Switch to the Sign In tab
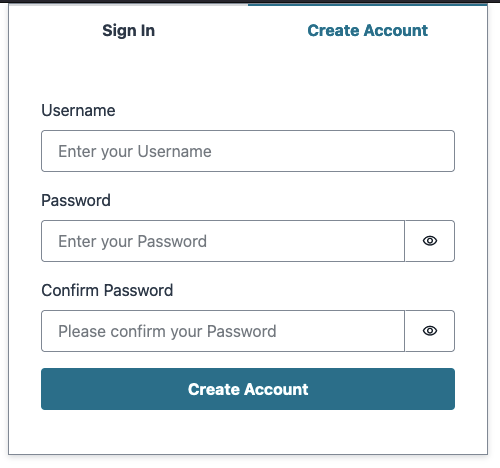 pyautogui.click(x=128, y=30)
